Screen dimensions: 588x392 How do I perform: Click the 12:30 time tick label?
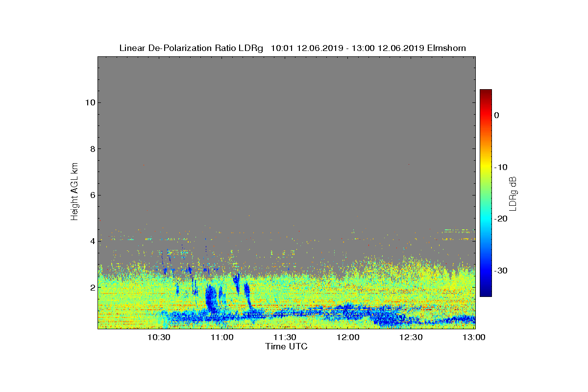[x=411, y=337]
